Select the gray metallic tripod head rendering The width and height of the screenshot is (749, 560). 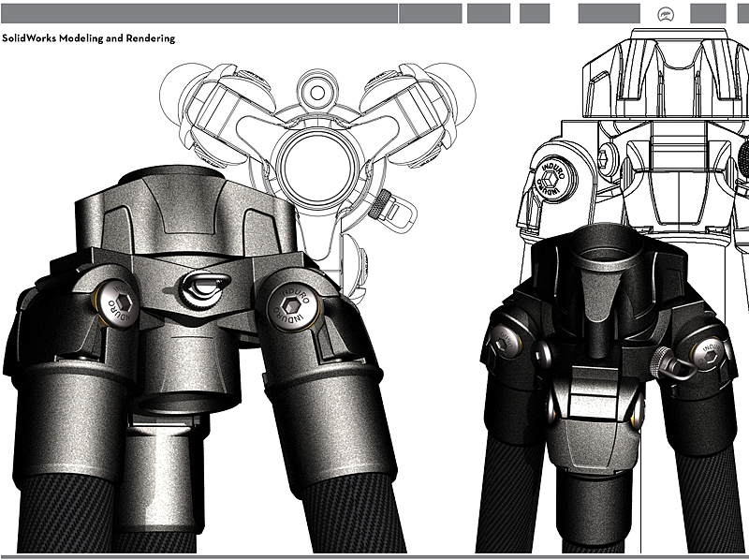click(205, 360)
